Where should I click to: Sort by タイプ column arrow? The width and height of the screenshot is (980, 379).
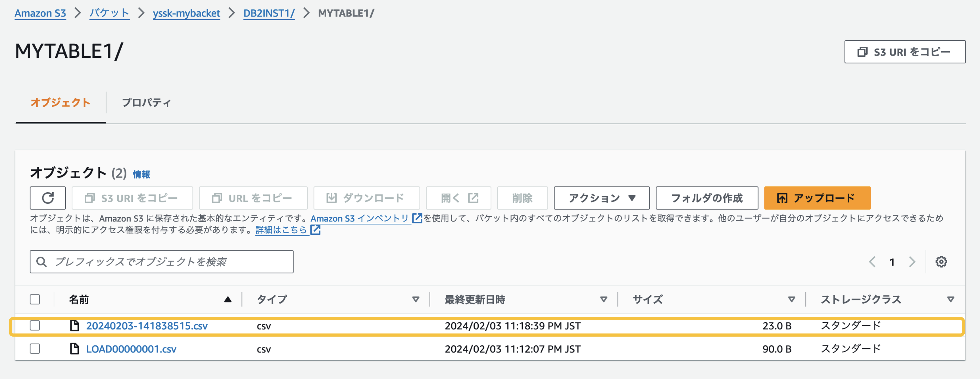[415, 299]
